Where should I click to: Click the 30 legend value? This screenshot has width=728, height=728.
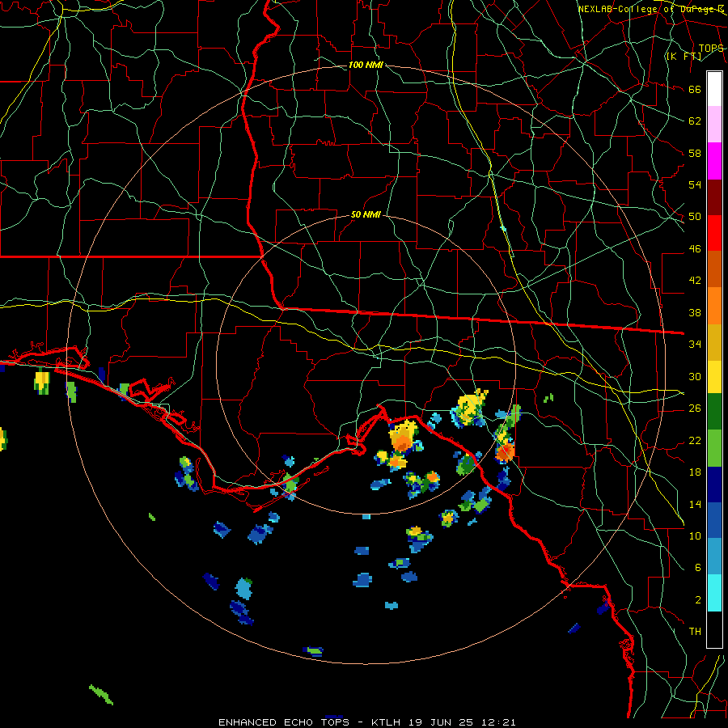coord(695,376)
